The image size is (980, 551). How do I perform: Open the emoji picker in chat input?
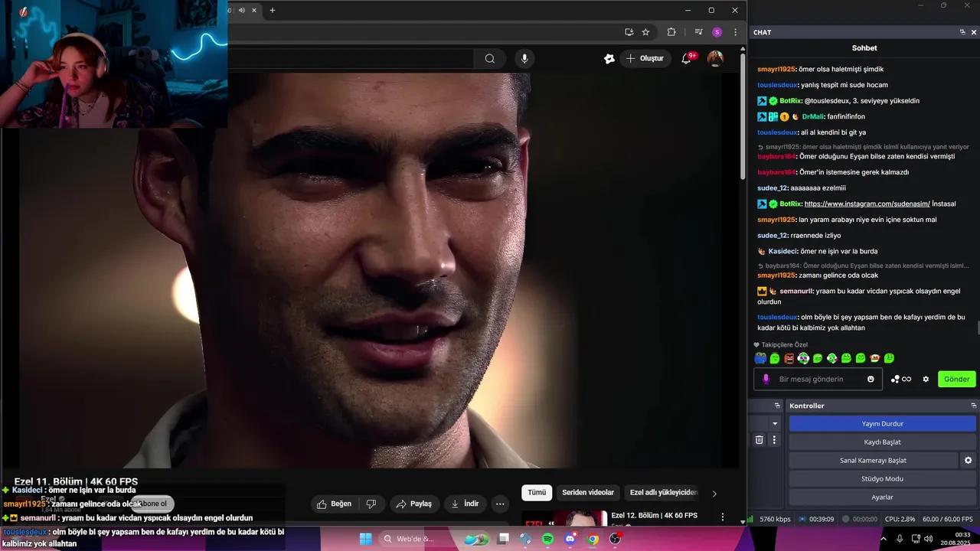(x=871, y=379)
